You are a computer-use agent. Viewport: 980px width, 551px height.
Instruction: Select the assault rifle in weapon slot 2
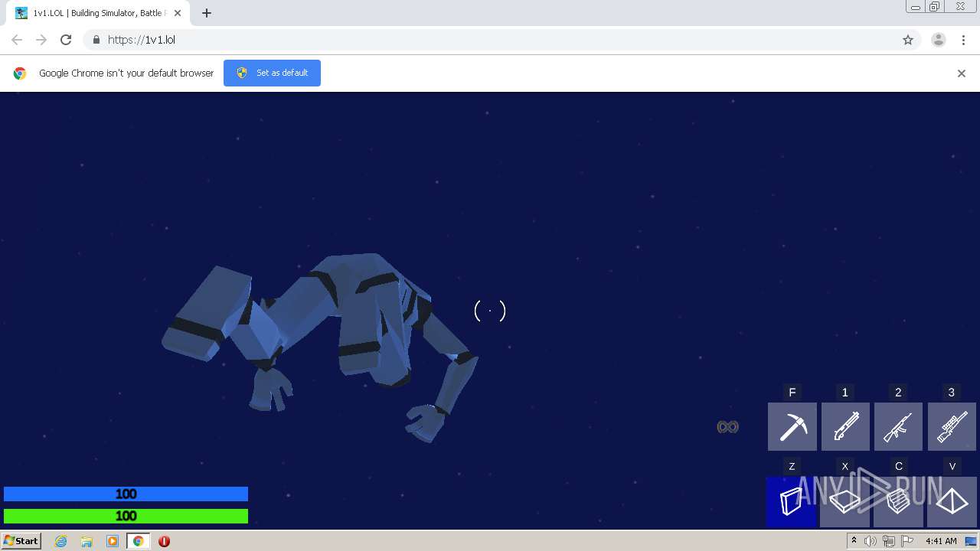tap(898, 426)
